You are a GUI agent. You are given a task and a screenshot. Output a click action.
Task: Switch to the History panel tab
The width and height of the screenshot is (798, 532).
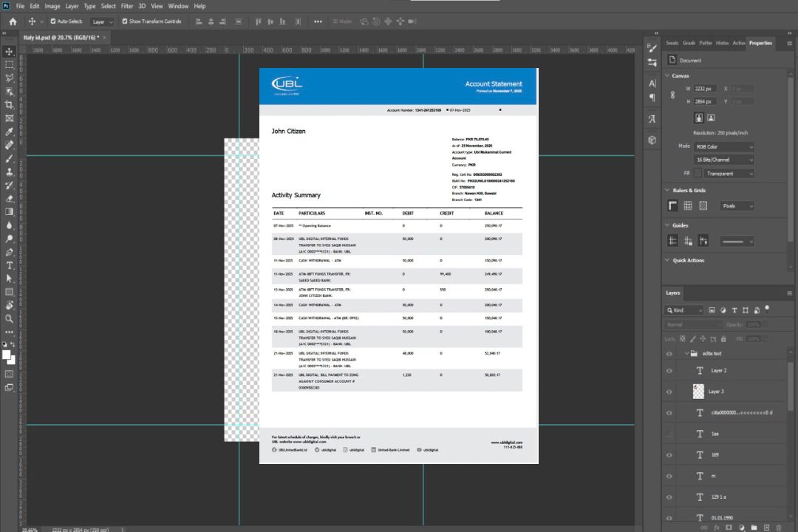point(722,43)
